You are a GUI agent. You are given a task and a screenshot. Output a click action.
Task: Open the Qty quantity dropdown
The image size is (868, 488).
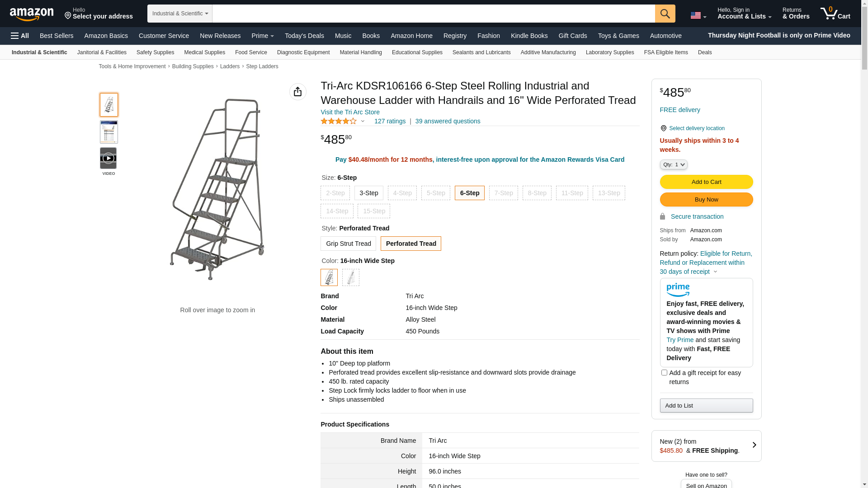674,164
